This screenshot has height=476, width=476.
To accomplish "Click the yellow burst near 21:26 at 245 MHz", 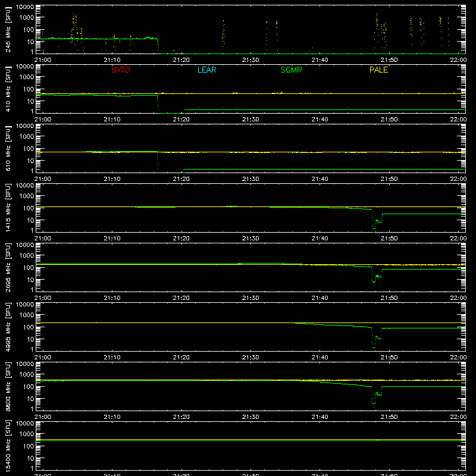I will point(224,33).
